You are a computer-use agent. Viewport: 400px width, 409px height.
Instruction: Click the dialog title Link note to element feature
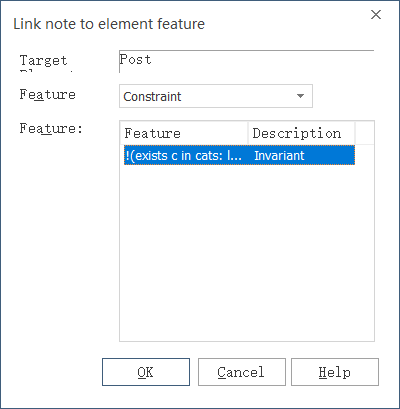tap(109, 24)
